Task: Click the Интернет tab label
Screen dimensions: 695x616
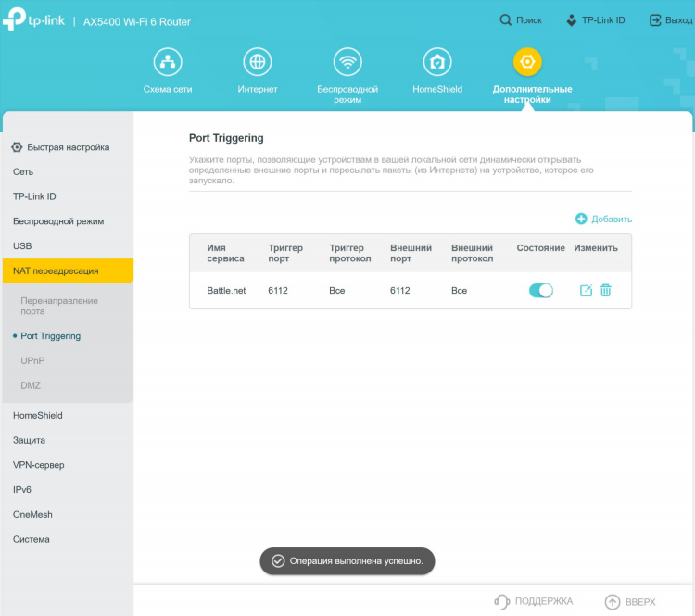Action: click(258, 89)
